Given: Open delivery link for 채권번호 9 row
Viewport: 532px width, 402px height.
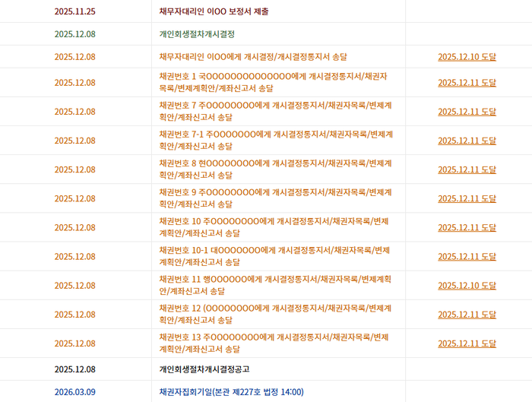Looking at the screenshot, I should tap(467, 198).
